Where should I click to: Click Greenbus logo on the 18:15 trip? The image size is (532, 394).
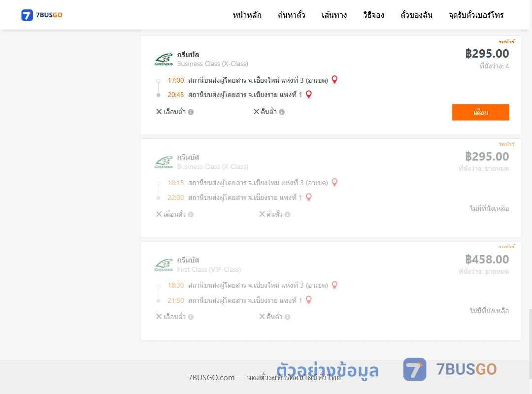(164, 162)
